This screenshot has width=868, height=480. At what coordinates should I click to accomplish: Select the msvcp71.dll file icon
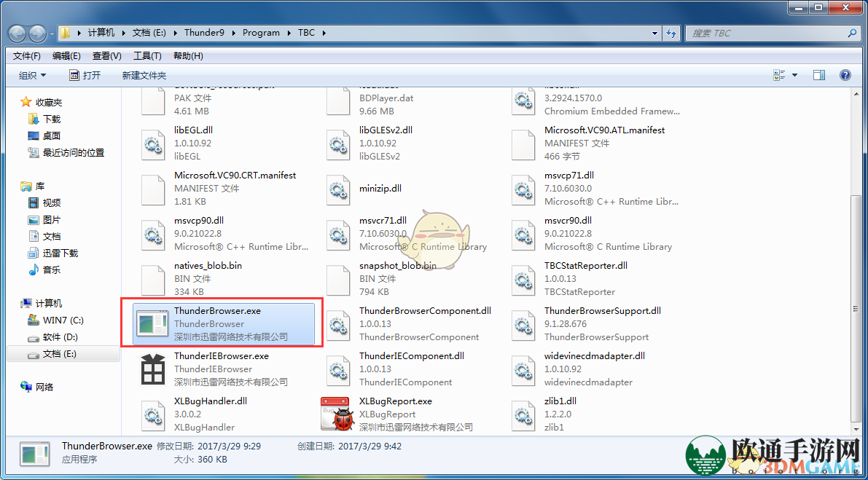point(523,189)
